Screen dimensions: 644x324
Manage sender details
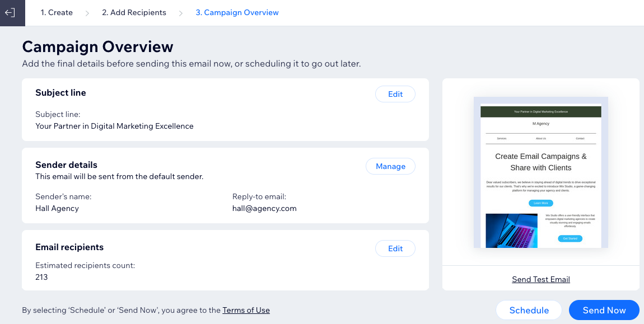tap(390, 166)
